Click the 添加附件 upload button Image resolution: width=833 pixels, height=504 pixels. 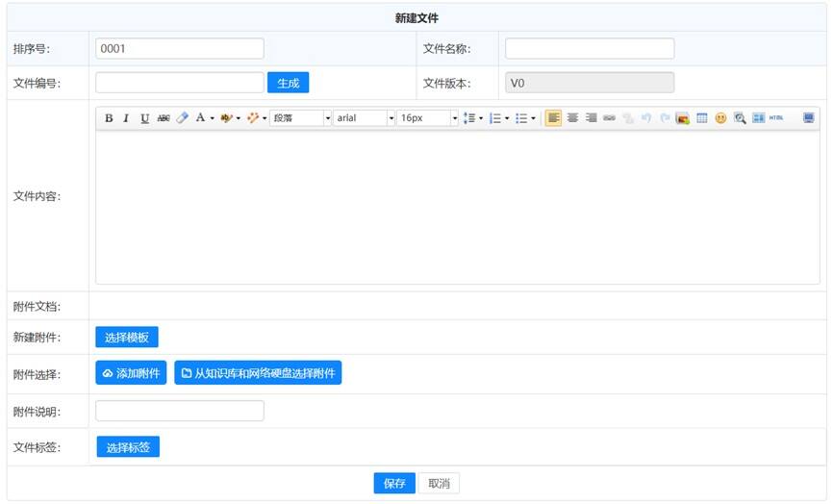(x=131, y=373)
